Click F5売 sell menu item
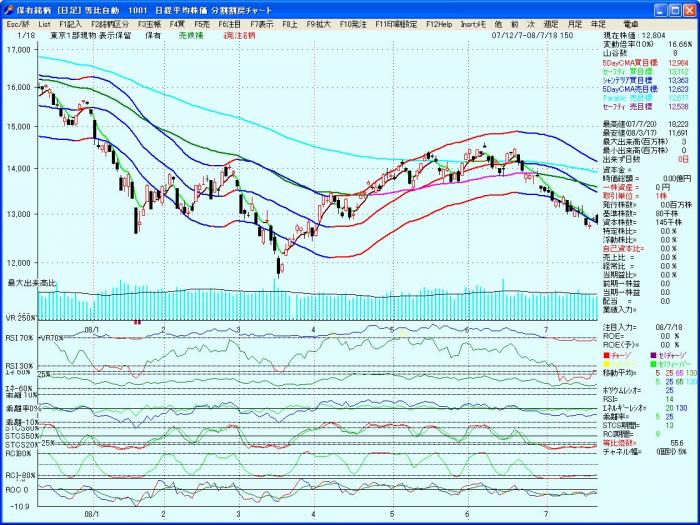The width and height of the screenshot is (700, 525). click(202, 25)
